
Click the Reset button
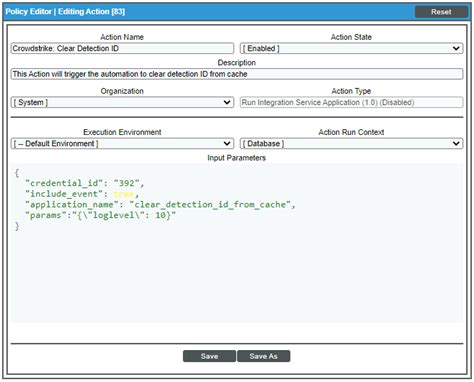[441, 12]
